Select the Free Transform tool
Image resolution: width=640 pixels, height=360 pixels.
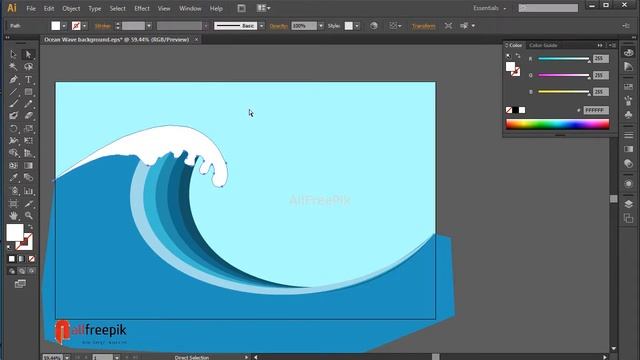pyautogui.click(x=28, y=141)
